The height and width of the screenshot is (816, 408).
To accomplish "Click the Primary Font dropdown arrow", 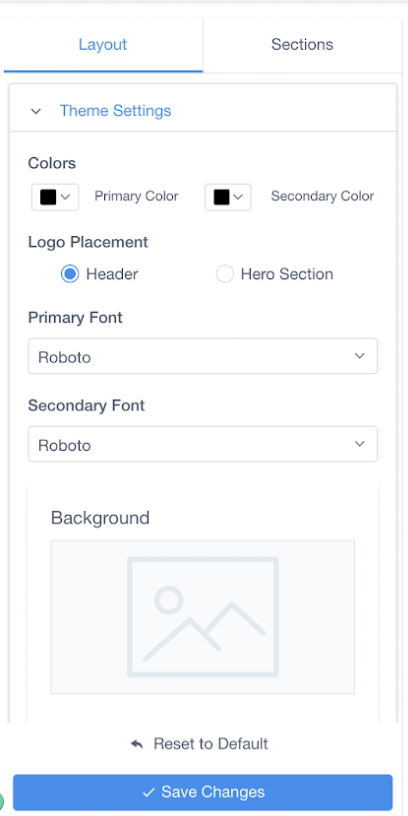I will 359,356.
